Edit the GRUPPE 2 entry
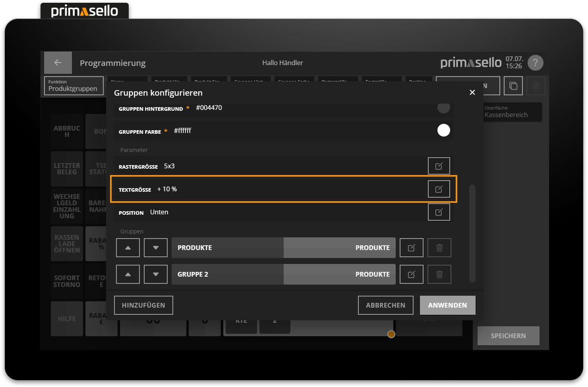Image resolution: width=588 pixels, height=387 pixels. pos(411,274)
